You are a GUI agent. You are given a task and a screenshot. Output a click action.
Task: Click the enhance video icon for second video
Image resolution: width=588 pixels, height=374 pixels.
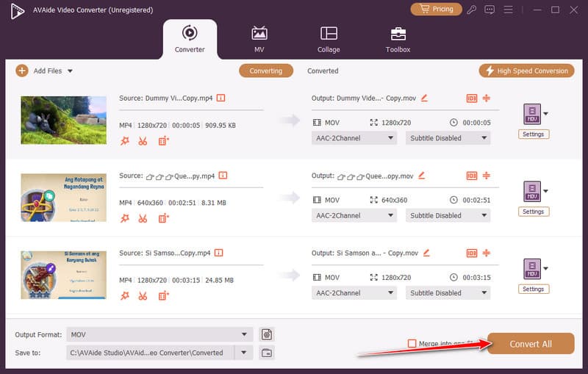pos(163,218)
